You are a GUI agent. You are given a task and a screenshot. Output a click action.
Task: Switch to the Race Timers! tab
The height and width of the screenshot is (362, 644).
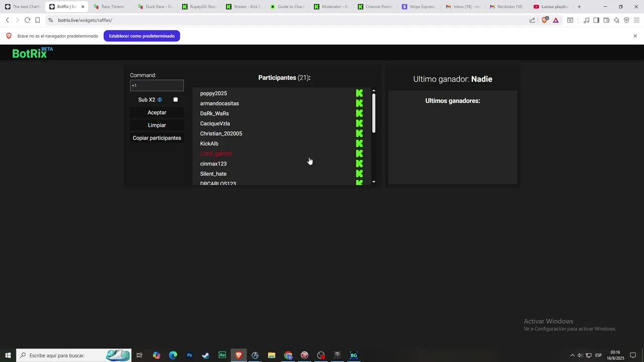tap(111, 7)
